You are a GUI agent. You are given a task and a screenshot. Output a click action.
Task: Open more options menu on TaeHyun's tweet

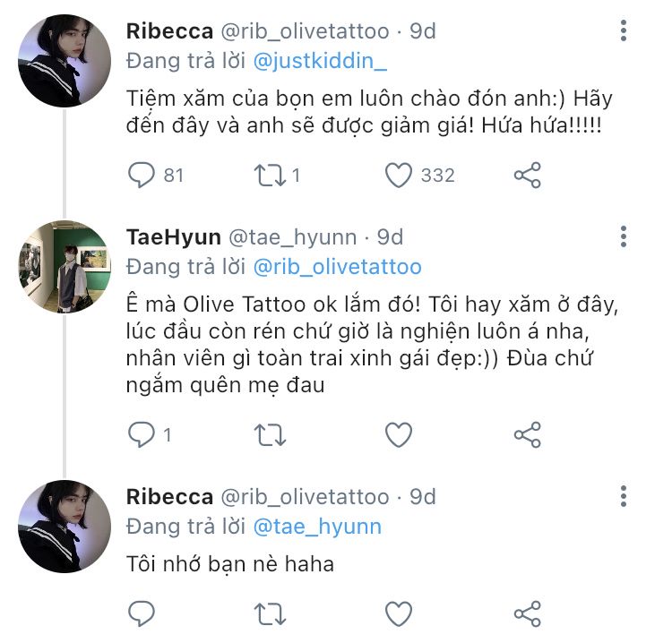pyautogui.click(x=624, y=237)
